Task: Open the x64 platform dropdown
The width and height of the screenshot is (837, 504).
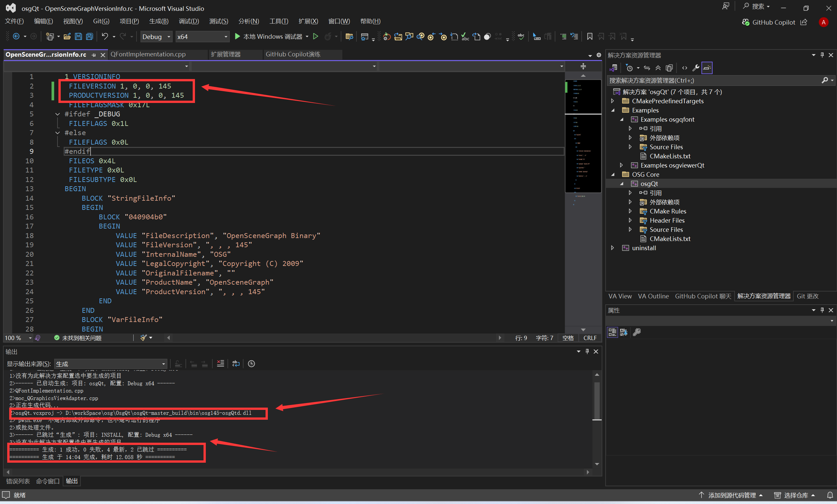Action: point(202,36)
